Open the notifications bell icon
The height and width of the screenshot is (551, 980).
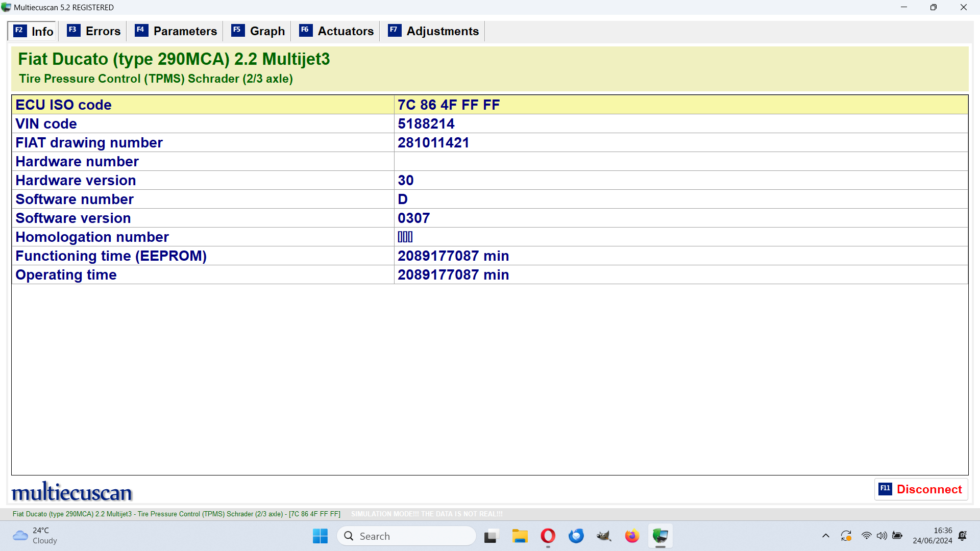963,536
